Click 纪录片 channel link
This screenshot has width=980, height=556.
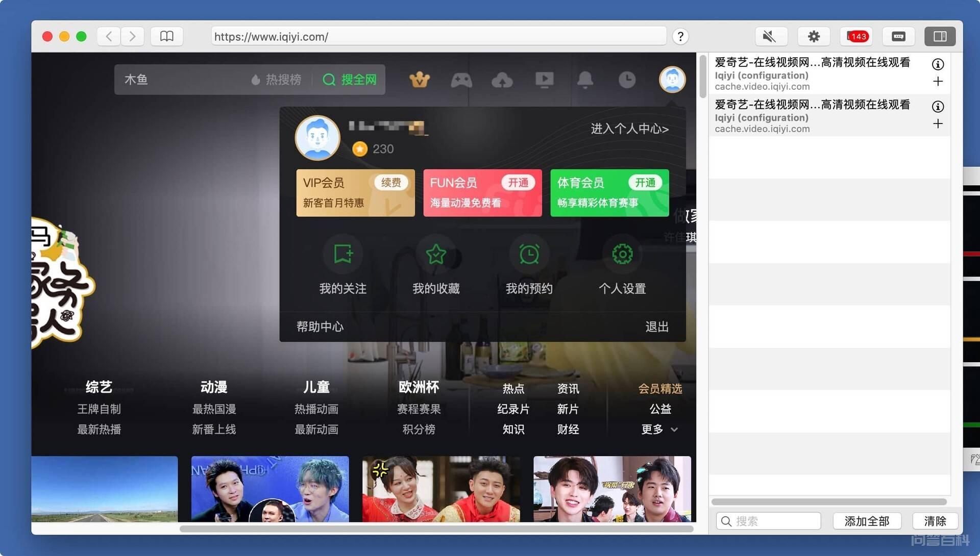513,409
